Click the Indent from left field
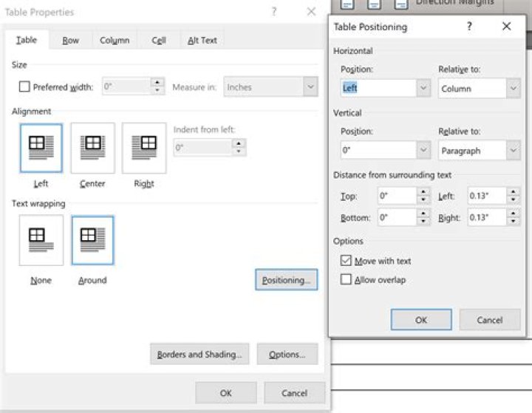 coord(202,148)
